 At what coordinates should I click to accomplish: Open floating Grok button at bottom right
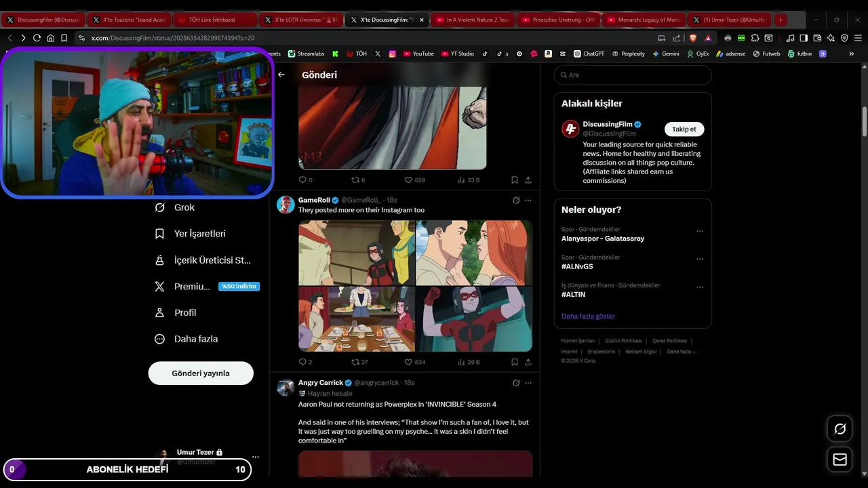pos(840,429)
